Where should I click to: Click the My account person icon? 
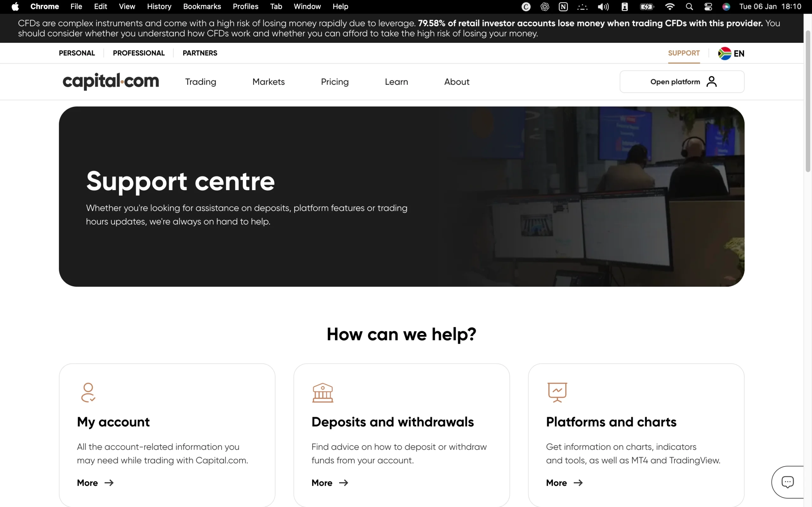pos(88,392)
